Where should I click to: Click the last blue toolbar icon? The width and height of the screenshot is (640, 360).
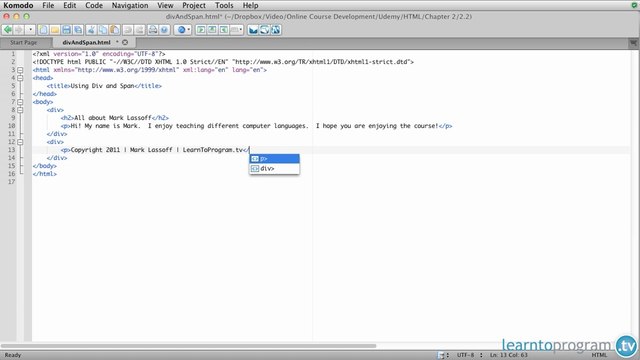[276, 30]
